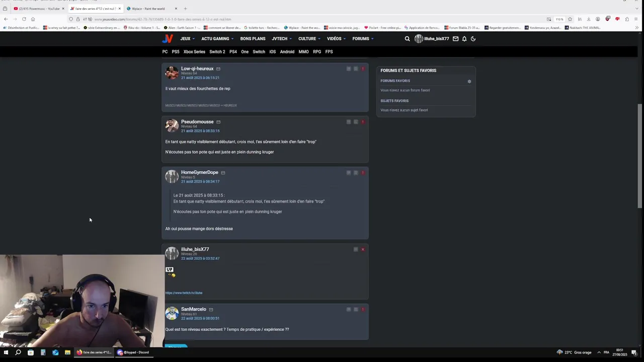Open the twitch.tv/illuhe signature link
Screen dimensions: 644x362
tap(184, 293)
